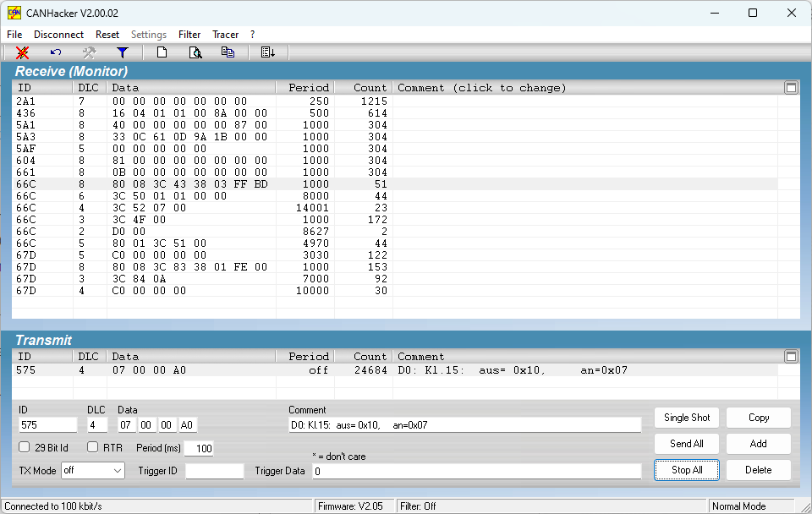
Task: Click the Period (ms) input field
Action: 199,448
